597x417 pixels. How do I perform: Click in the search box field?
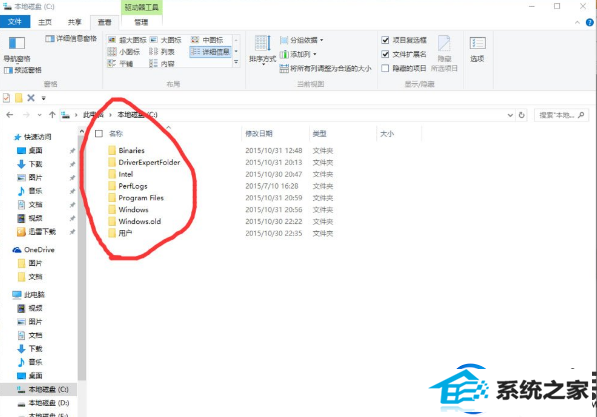point(561,115)
